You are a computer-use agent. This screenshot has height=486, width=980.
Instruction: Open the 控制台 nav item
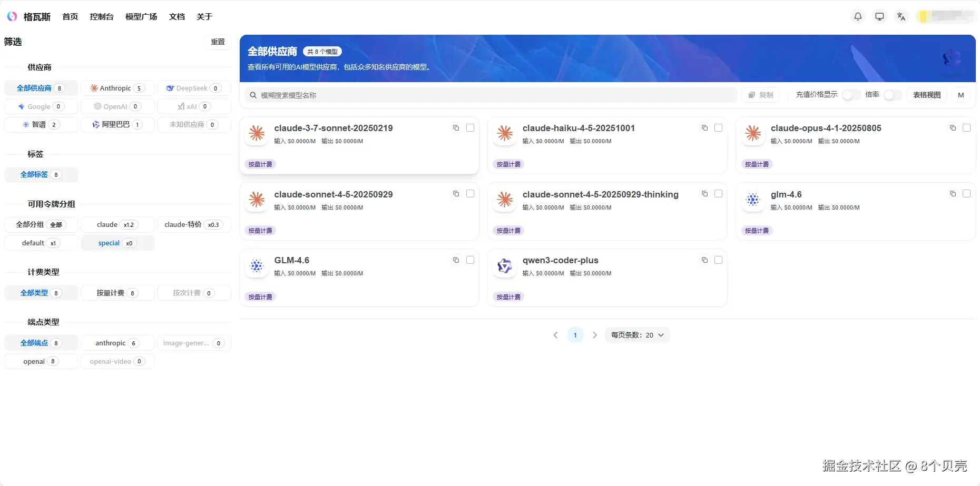coord(102,17)
